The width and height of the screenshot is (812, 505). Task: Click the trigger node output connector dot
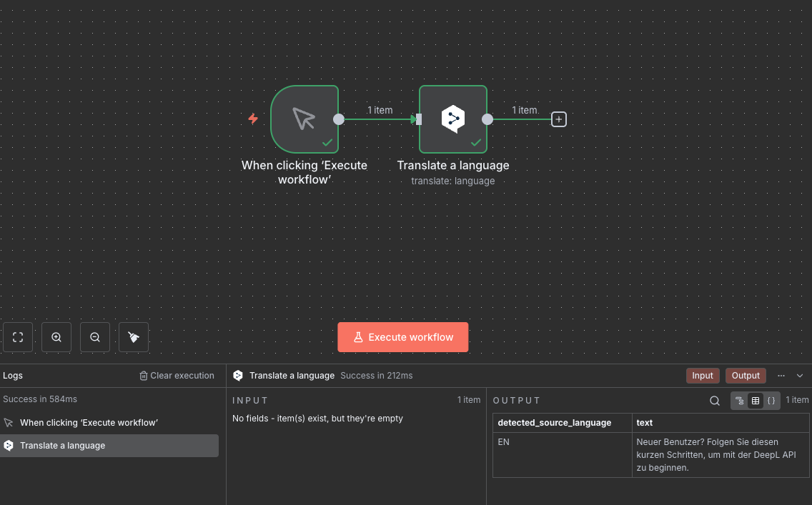pyautogui.click(x=339, y=119)
